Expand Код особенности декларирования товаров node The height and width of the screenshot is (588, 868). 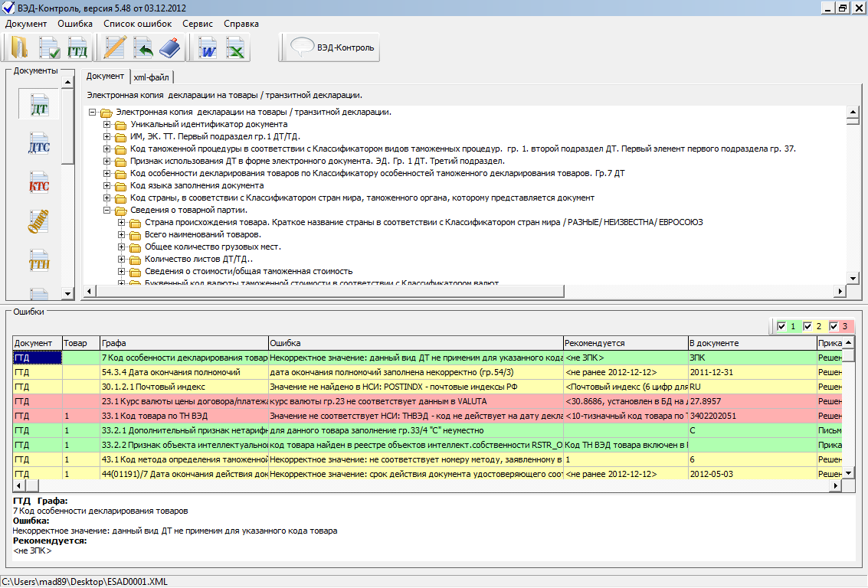click(106, 173)
